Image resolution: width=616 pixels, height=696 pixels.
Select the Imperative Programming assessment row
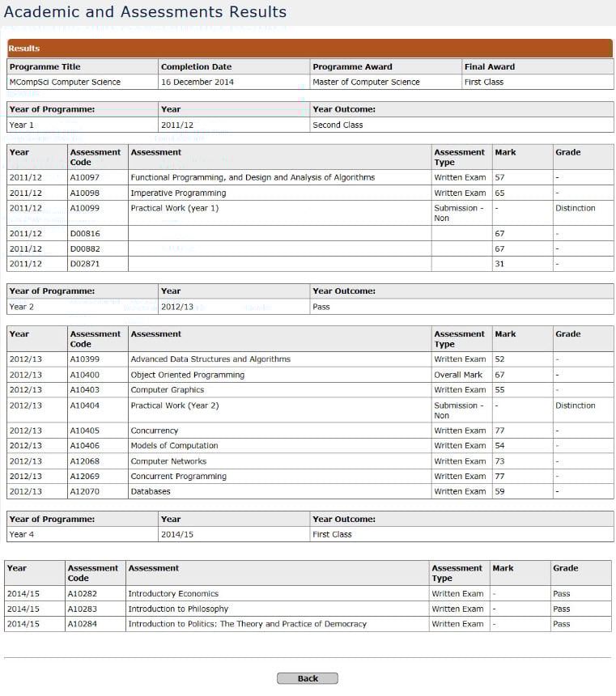coord(178,193)
